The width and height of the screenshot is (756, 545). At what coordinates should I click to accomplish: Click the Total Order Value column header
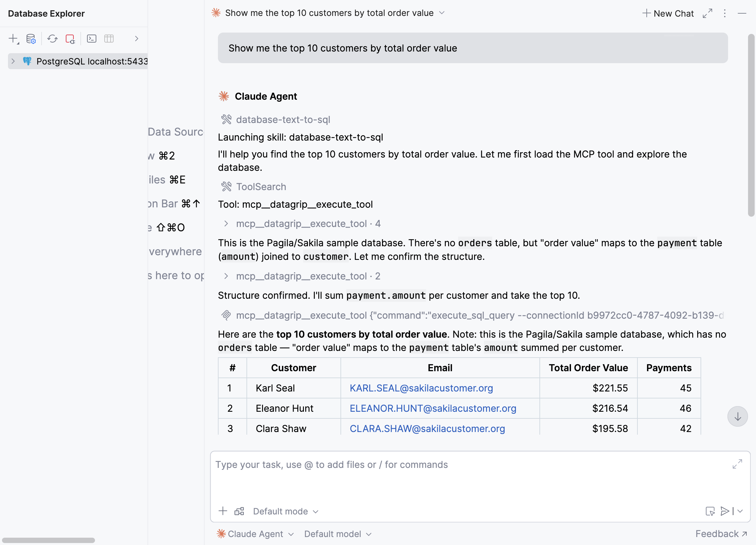click(x=588, y=368)
